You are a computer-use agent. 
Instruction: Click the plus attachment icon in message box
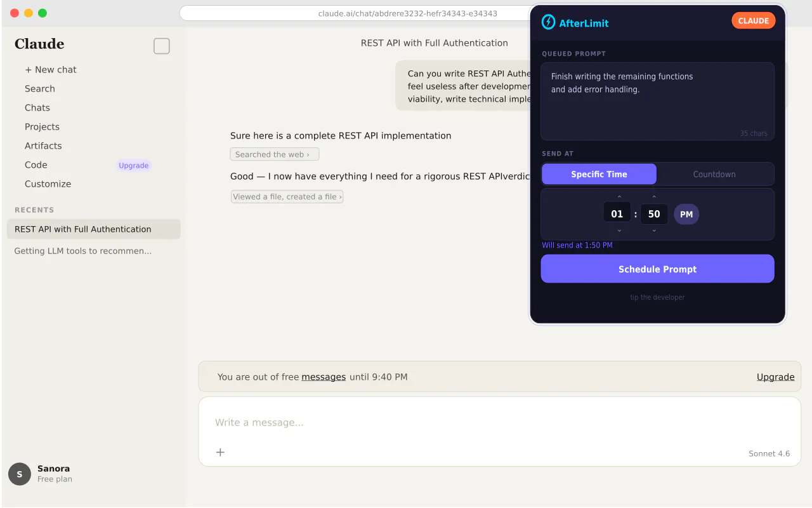click(x=220, y=452)
